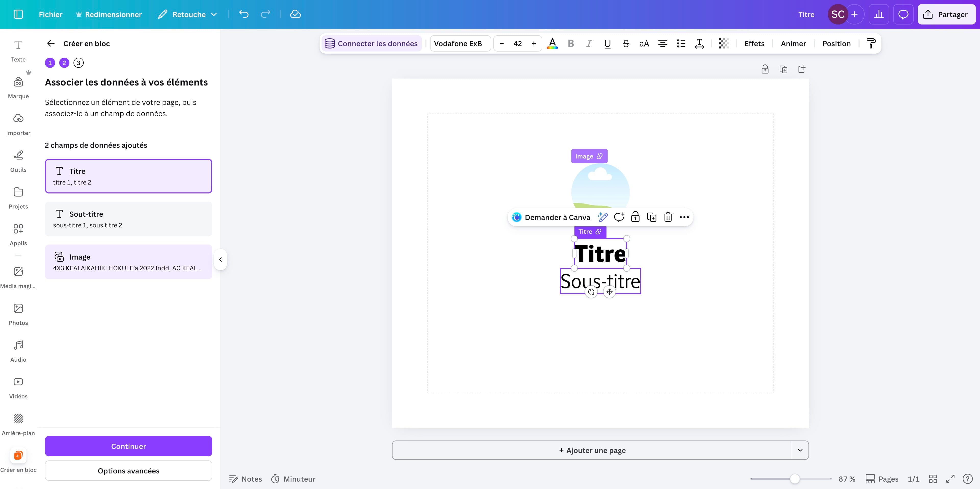Toggle uppercase aA option
This screenshot has width=980, height=489.
[644, 44]
